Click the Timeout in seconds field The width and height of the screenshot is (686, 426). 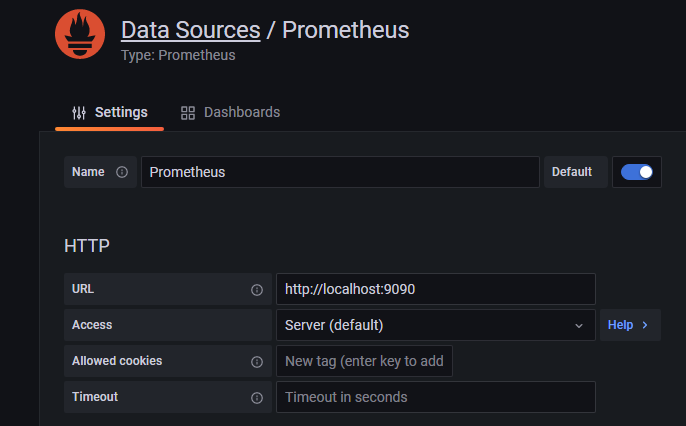[x=435, y=397]
